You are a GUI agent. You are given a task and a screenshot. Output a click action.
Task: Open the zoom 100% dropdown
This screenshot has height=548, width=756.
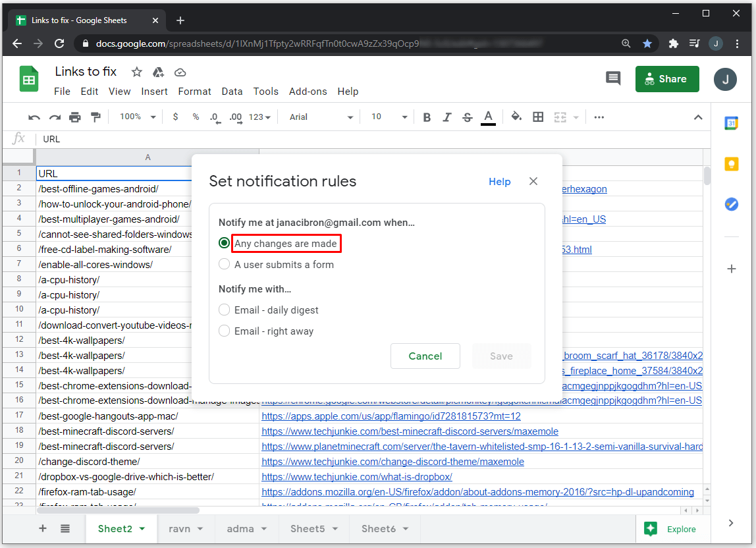click(x=137, y=117)
